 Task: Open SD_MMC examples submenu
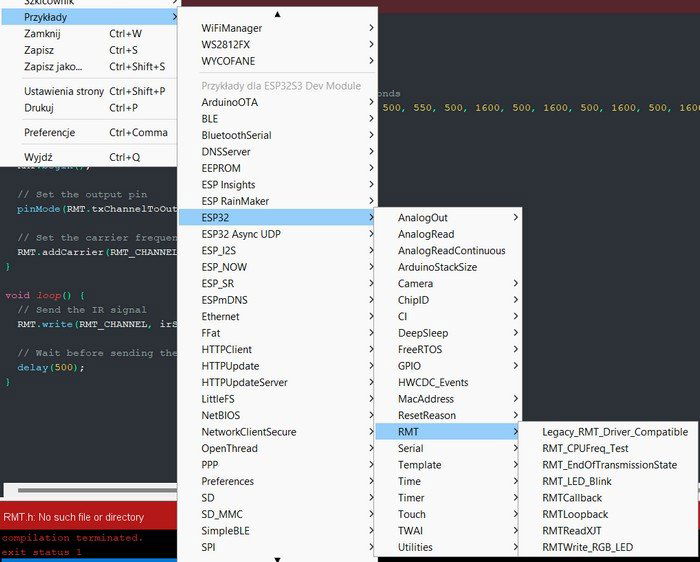click(277, 515)
